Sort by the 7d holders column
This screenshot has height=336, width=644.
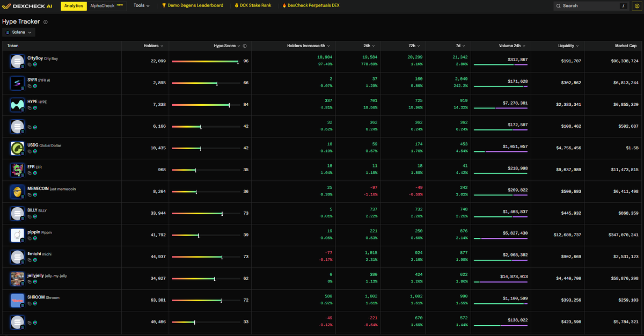pos(460,46)
